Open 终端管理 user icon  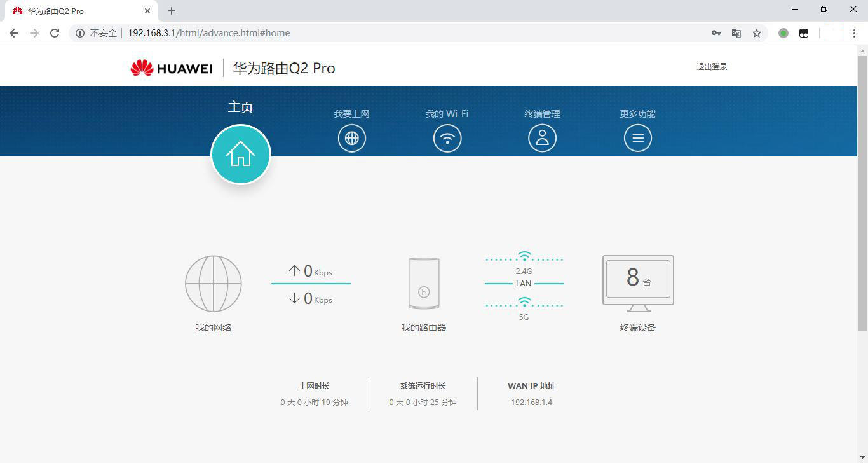point(542,138)
